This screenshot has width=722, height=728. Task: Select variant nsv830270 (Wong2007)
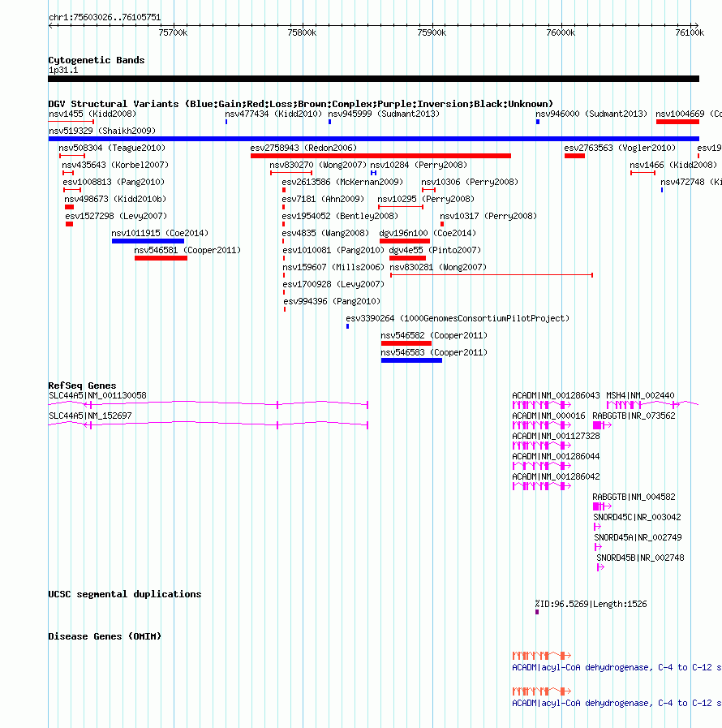(318, 165)
